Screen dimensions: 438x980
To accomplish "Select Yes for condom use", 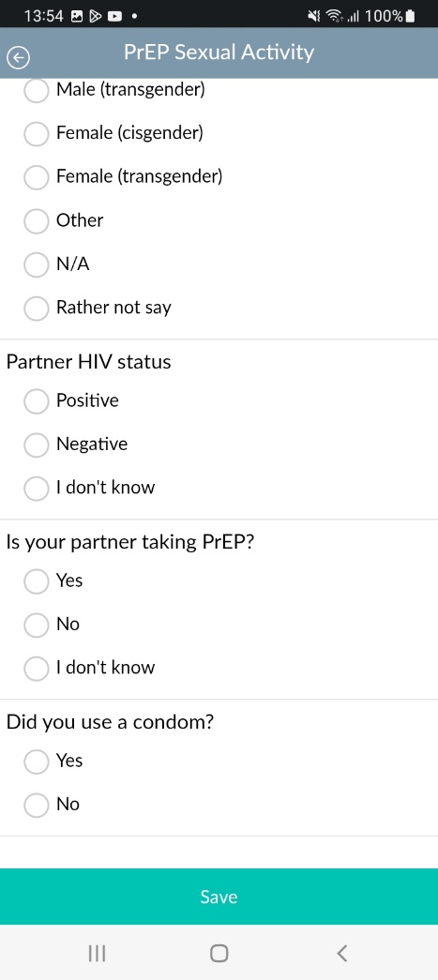I will click(x=37, y=761).
